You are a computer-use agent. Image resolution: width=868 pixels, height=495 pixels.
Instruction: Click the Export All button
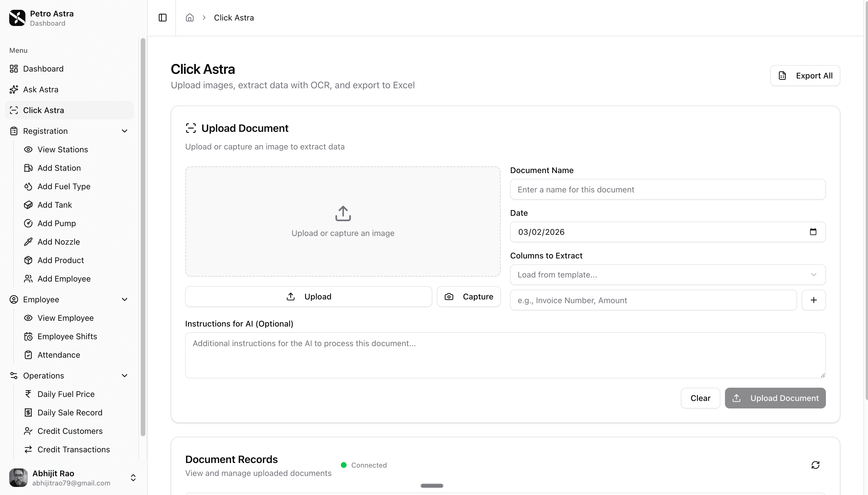pos(805,75)
